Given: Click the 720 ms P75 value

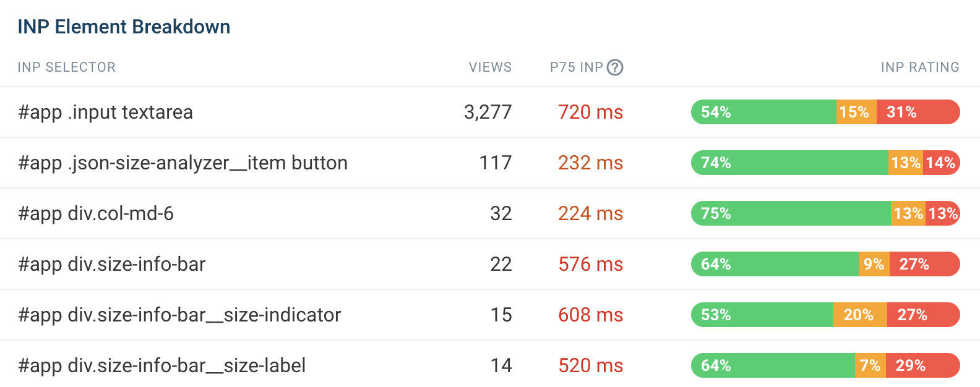Looking at the screenshot, I should point(590,112).
